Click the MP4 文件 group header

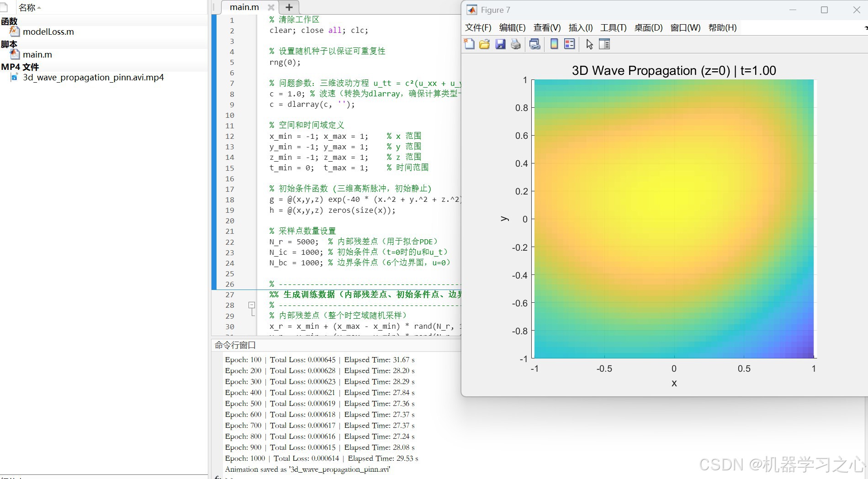20,67
